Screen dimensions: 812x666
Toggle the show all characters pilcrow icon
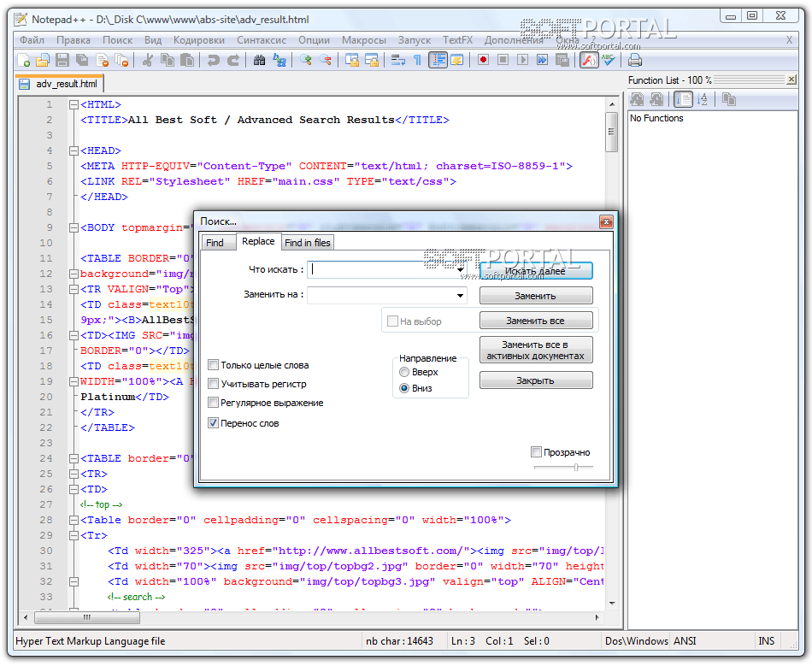tap(417, 60)
